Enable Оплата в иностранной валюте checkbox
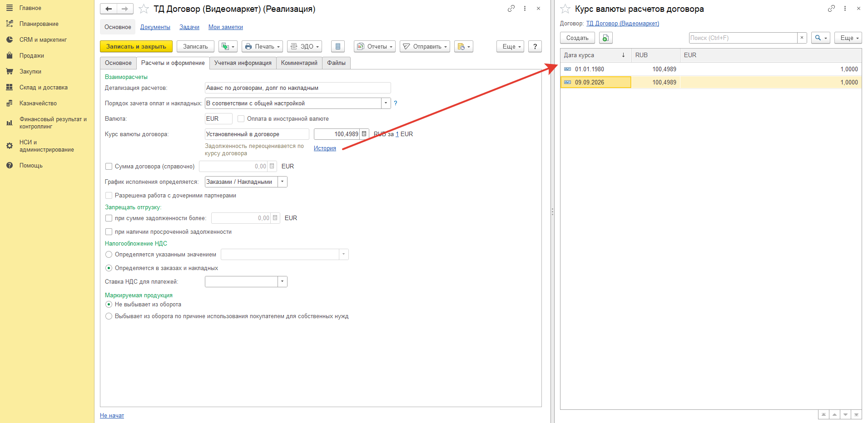 click(241, 118)
